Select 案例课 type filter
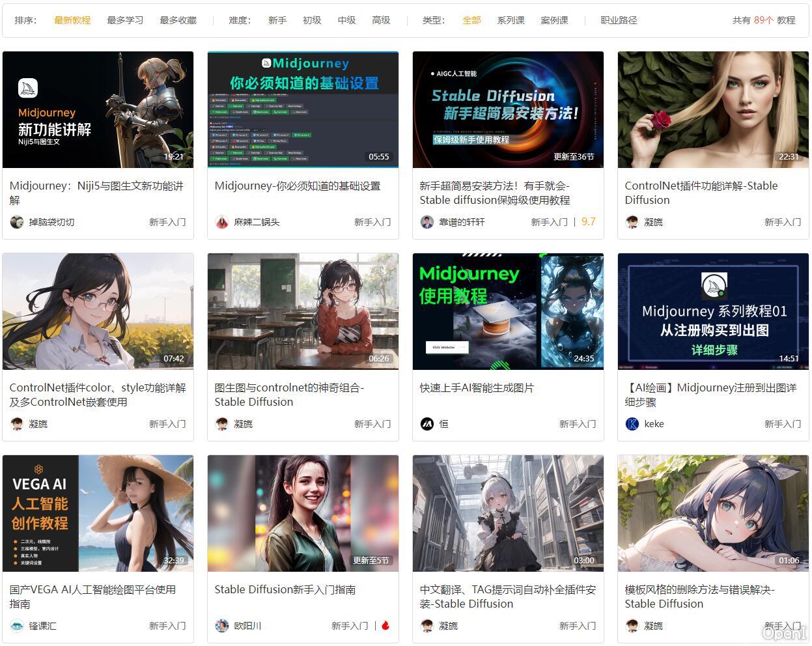 [x=554, y=20]
